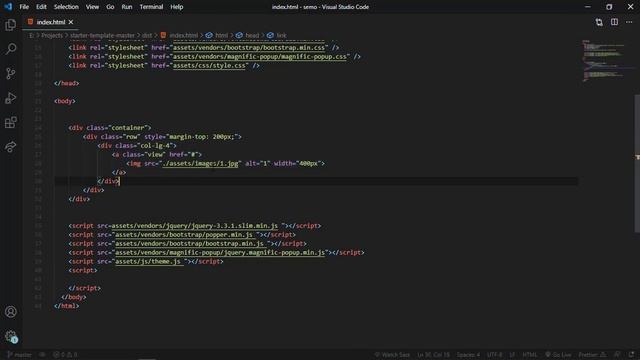640x360 pixels.
Task: Click the UTF-8 encoding indicator
Action: tap(494, 355)
